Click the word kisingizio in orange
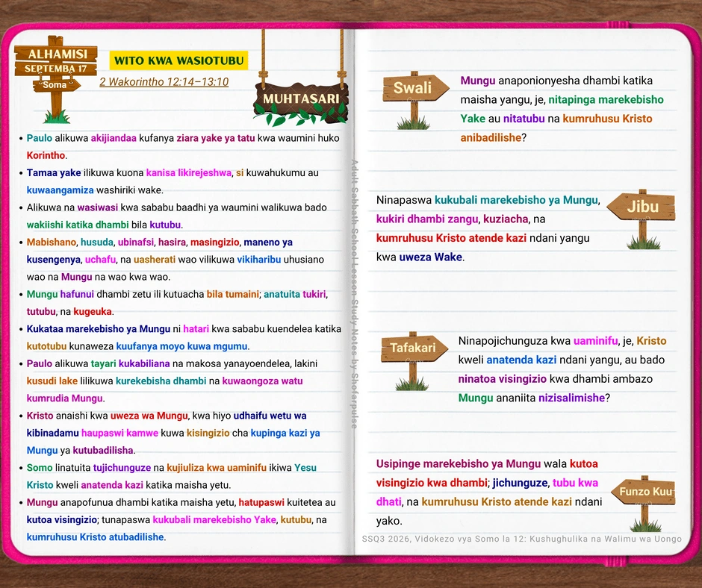Image resolution: width=702 pixels, height=588 pixels. (208, 434)
